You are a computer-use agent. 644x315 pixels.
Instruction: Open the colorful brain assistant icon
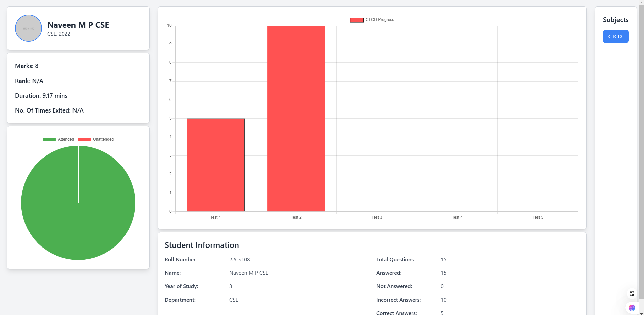pos(632,308)
